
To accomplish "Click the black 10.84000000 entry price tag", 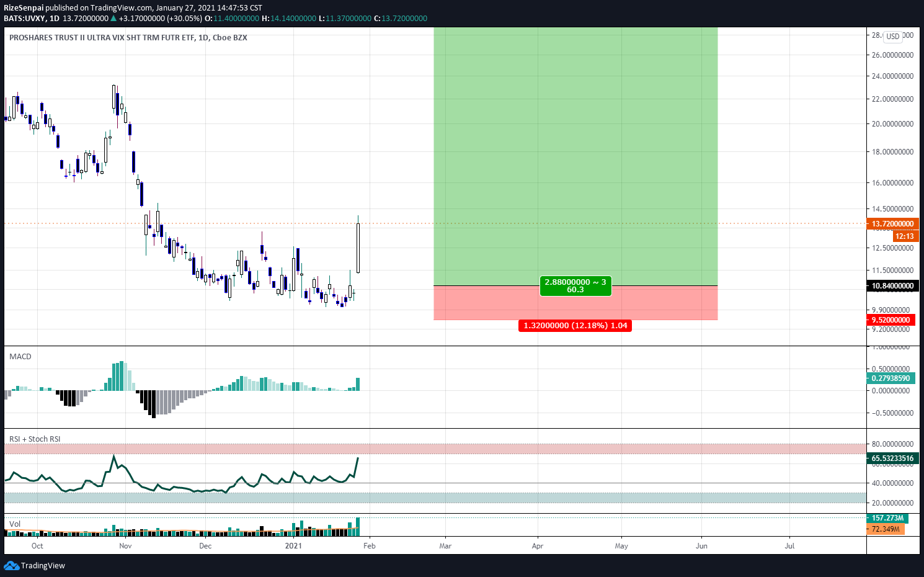I will click(892, 286).
